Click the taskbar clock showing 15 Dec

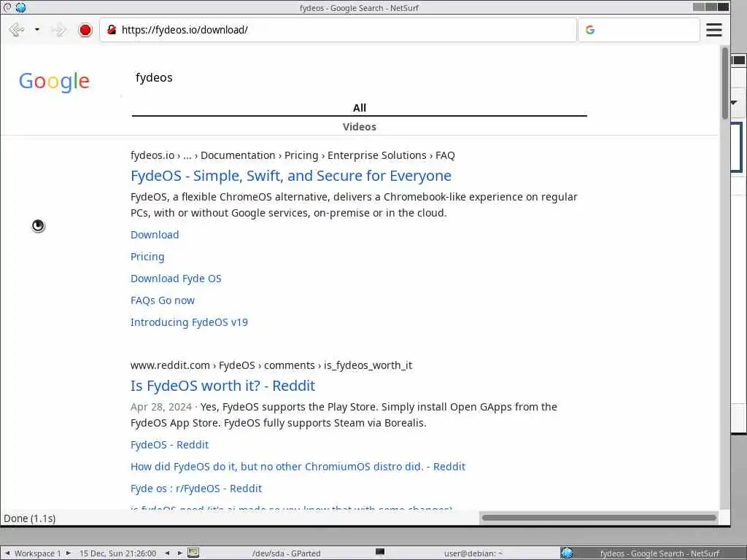[117, 553]
